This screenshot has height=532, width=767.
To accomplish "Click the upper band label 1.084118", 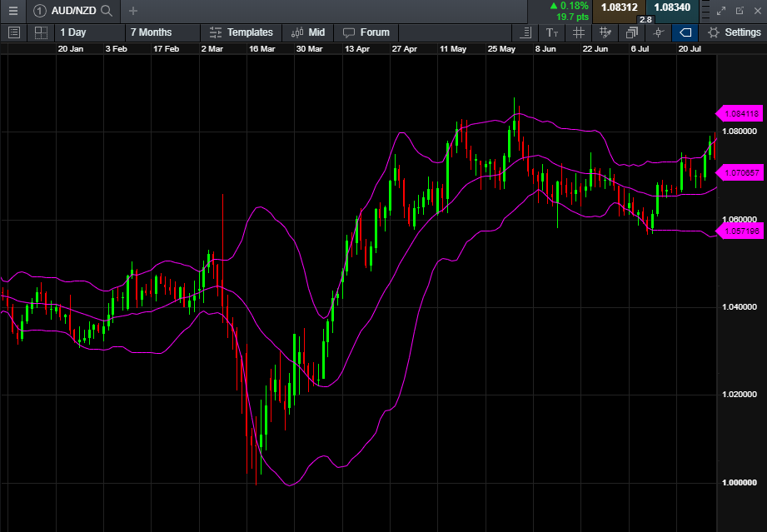I will pos(740,114).
